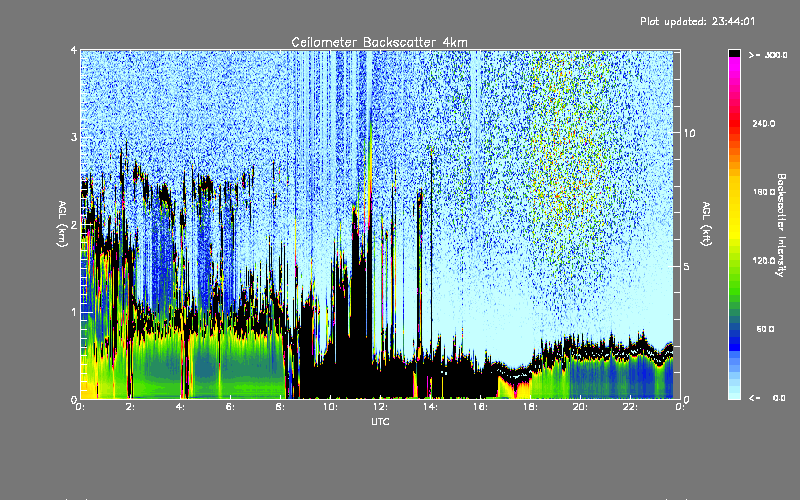Click the '18:' tick on UTC axis
Screen dimensions: 800x500
[x=530, y=407]
